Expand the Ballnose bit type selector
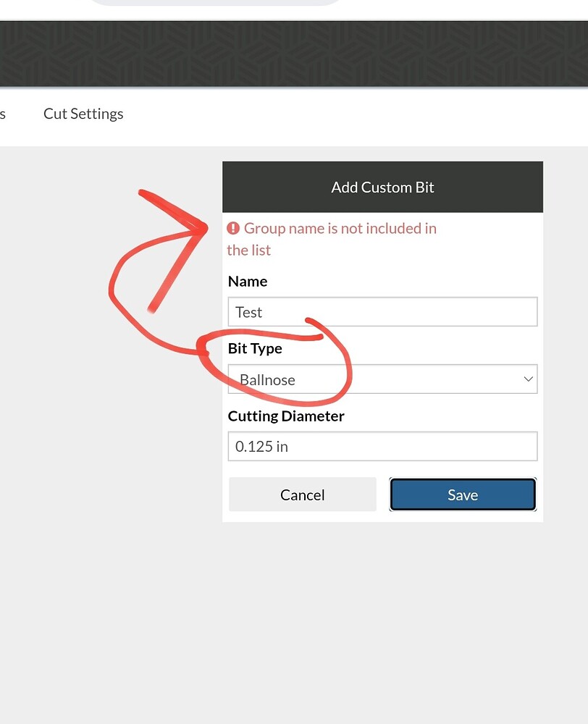 [382, 379]
